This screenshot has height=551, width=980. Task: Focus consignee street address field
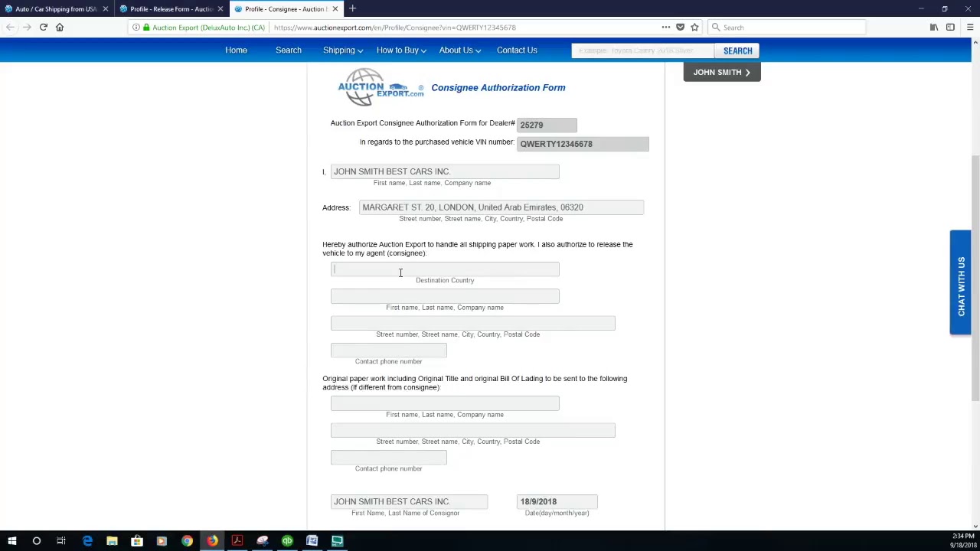click(472, 323)
